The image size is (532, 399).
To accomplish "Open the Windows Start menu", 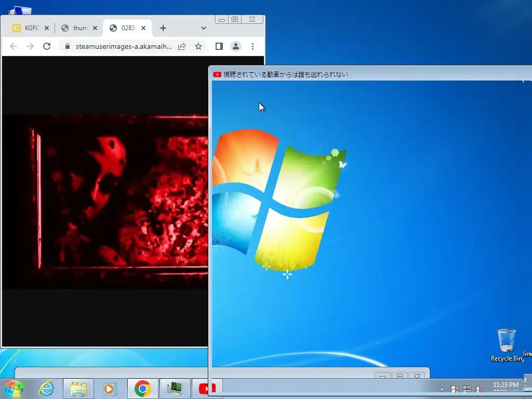I will [x=14, y=389].
